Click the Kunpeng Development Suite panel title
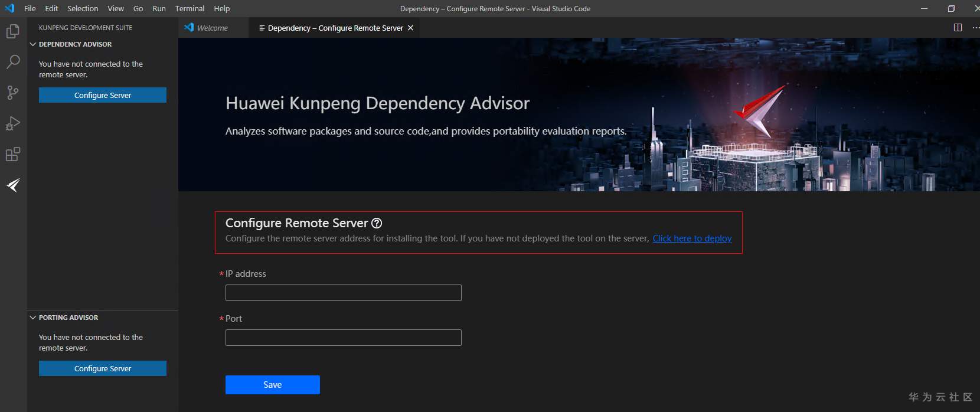Screen dimensions: 980x412 point(86,28)
